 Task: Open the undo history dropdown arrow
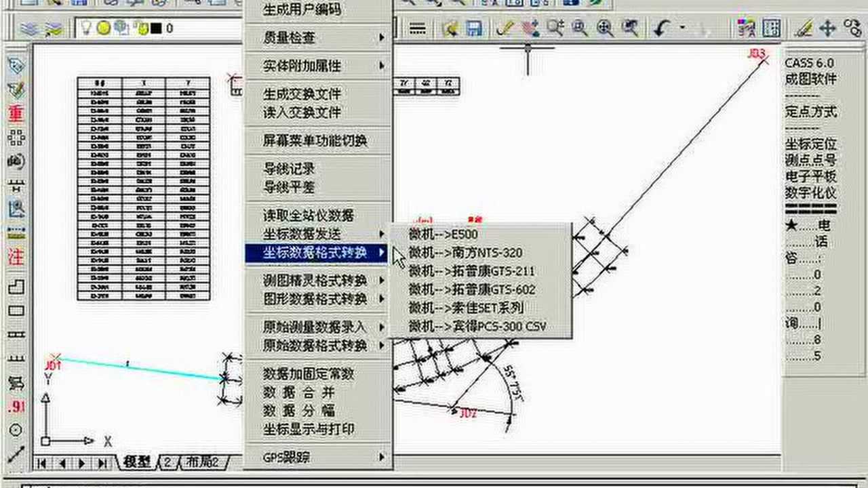click(682, 28)
